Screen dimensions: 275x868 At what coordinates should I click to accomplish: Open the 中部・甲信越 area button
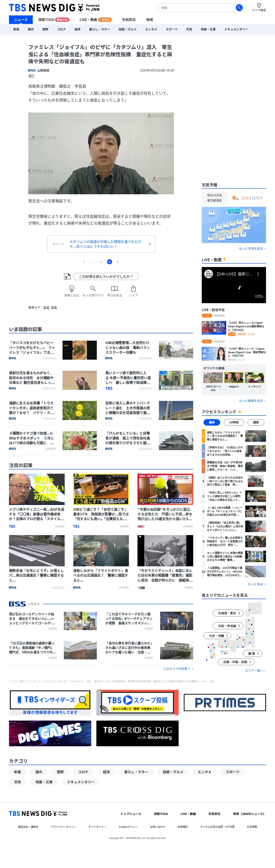pyautogui.click(x=229, y=626)
